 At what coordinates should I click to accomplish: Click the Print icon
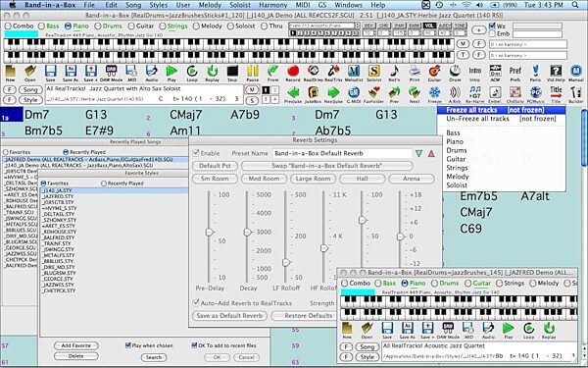click(415, 73)
